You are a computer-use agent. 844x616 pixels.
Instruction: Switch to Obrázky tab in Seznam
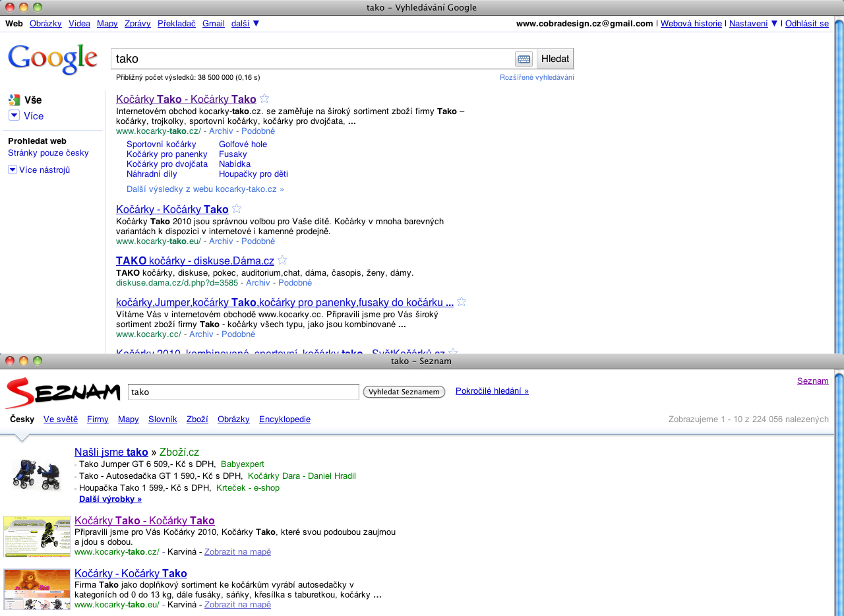[233, 419]
